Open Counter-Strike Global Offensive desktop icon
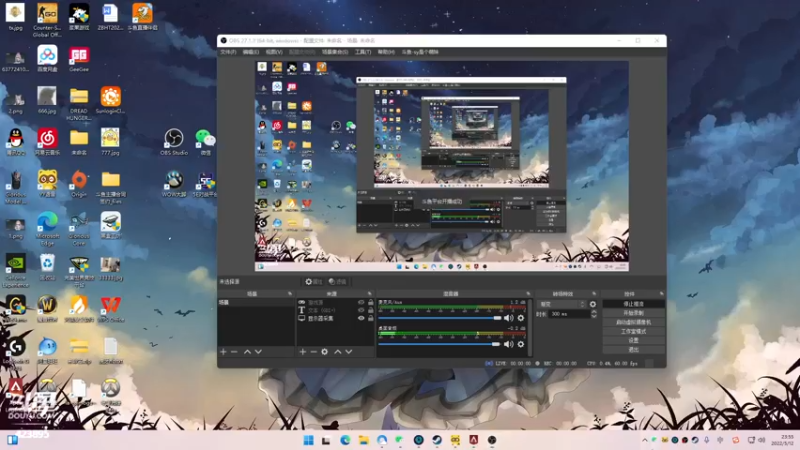This screenshot has height=450, width=800. [x=47, y=19]
